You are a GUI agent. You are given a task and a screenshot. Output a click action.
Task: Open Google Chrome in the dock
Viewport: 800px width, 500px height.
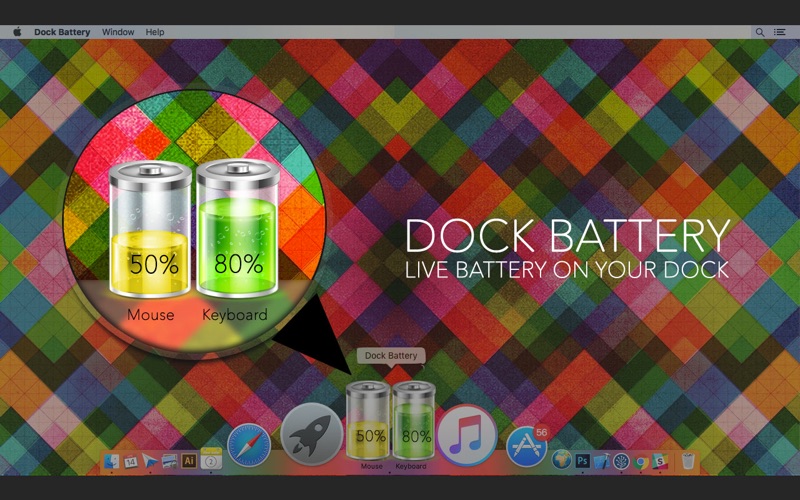[641, 460]
